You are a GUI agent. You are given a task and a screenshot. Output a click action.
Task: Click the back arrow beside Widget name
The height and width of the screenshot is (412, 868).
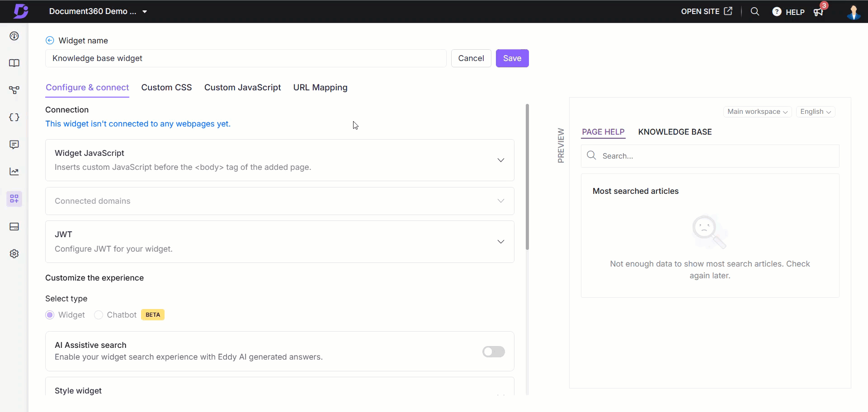[50, 41]
